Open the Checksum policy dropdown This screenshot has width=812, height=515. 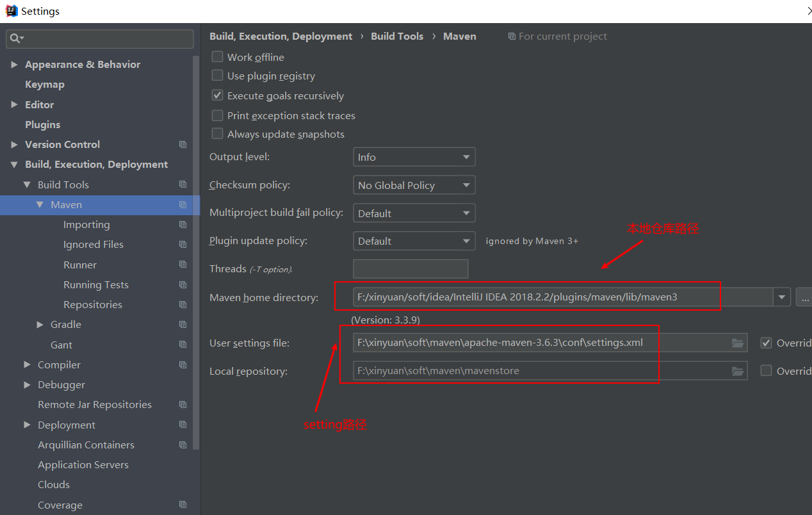pos(414,185)
